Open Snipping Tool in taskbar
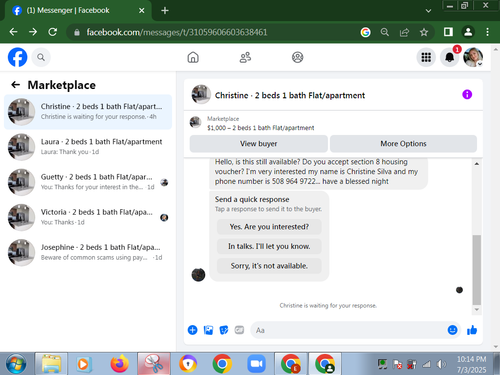This screenshot has width=500, height=375. tap(154, 364)
